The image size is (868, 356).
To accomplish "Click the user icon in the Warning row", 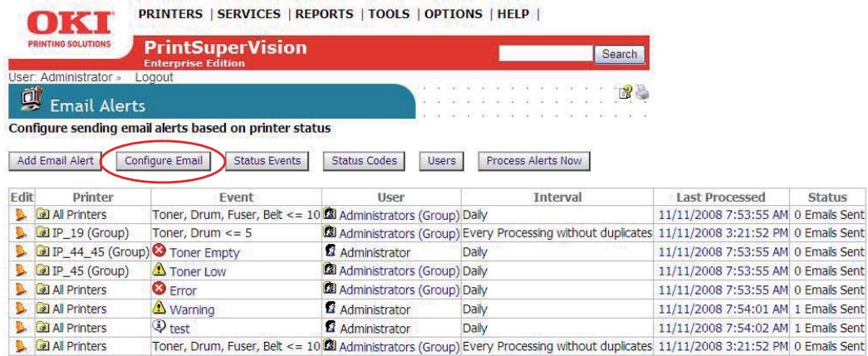I will [331, 308].
